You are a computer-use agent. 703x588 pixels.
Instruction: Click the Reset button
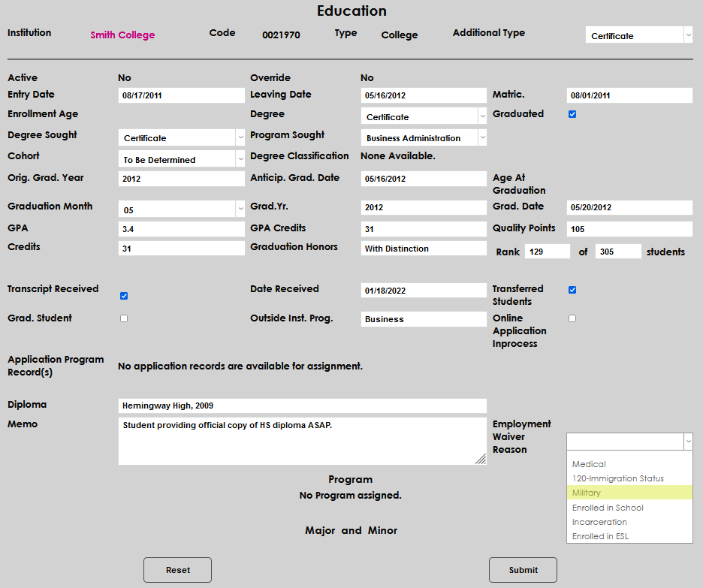[177, 570]
